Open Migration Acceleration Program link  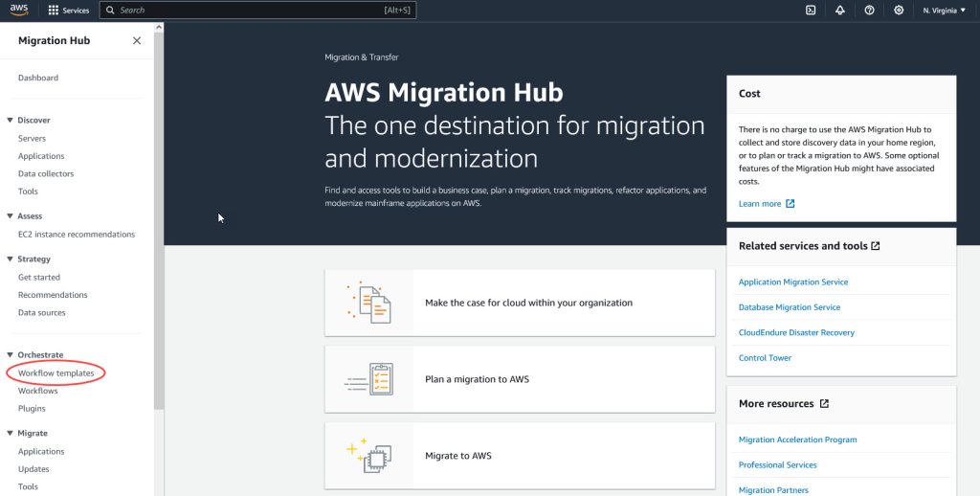click(x=797, y=440)
